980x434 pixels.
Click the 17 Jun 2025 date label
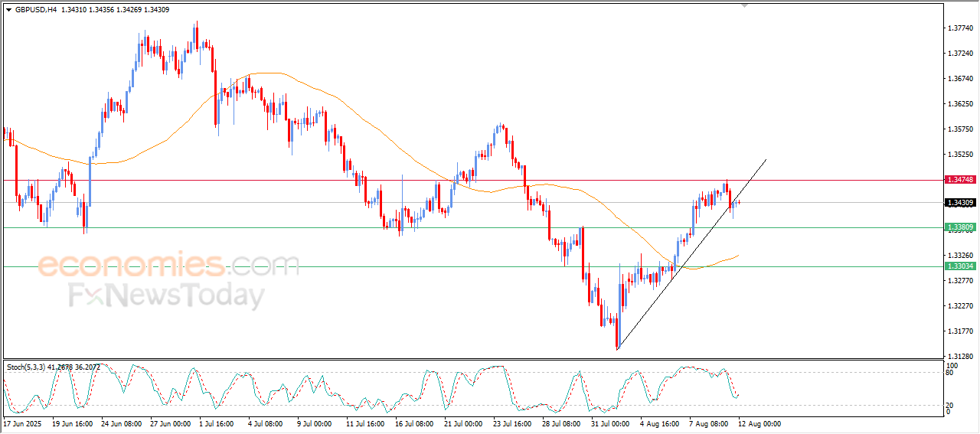coord(21,423)
